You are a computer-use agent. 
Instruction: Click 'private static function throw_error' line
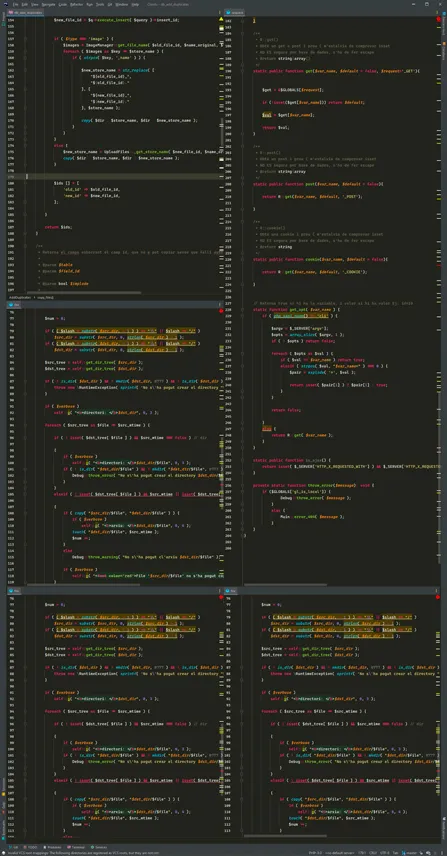312,484
